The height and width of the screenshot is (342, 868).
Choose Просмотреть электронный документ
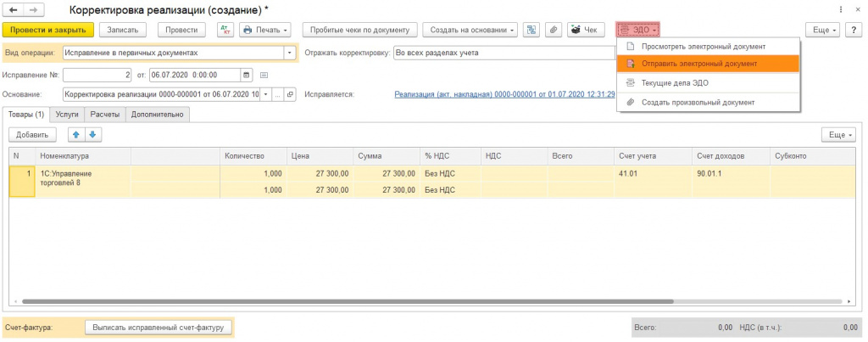pyautogui.click(x=708, y=47)
